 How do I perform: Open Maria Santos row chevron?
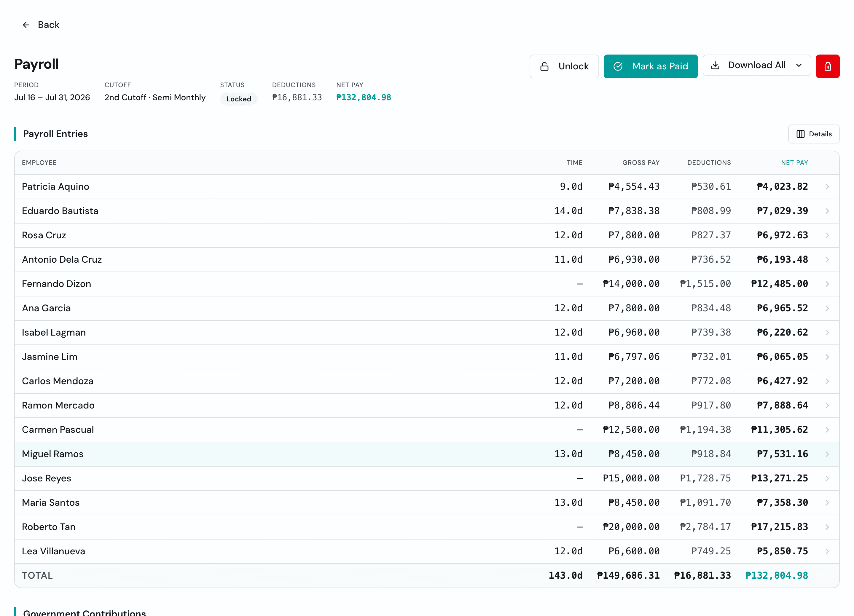[827, 503]
